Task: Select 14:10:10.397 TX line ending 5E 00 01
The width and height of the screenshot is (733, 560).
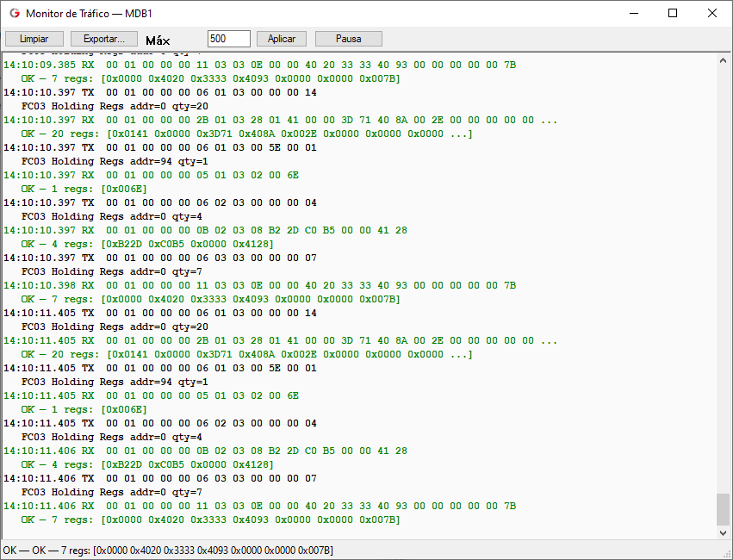Action: point(160,147)
